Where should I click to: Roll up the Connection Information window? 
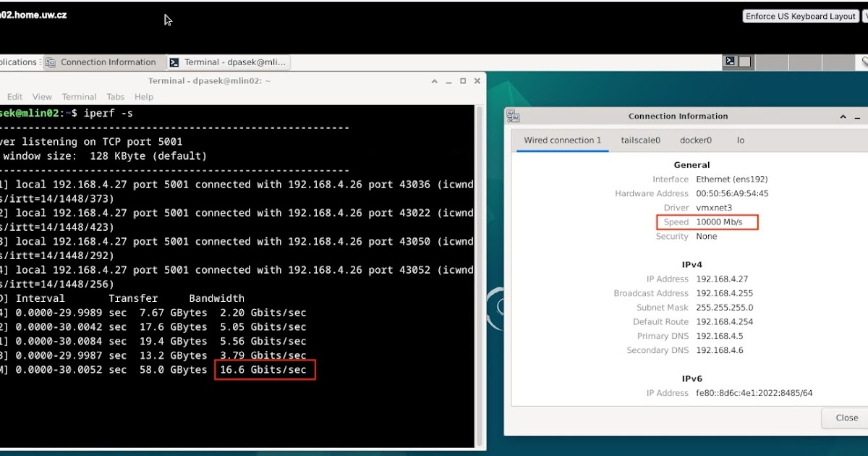click(x=843, y=116)
